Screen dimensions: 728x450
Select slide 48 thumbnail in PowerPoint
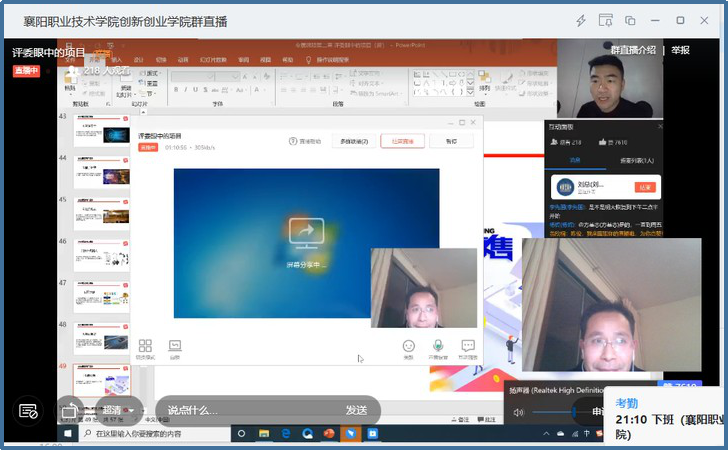102,339
